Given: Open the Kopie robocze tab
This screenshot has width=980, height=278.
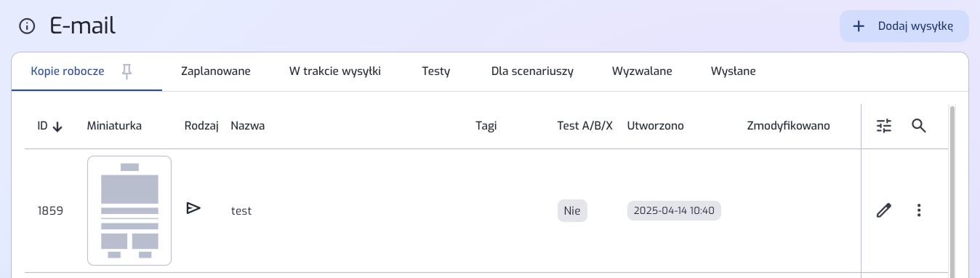Looking at the screenshot, I should click(68, 71).
